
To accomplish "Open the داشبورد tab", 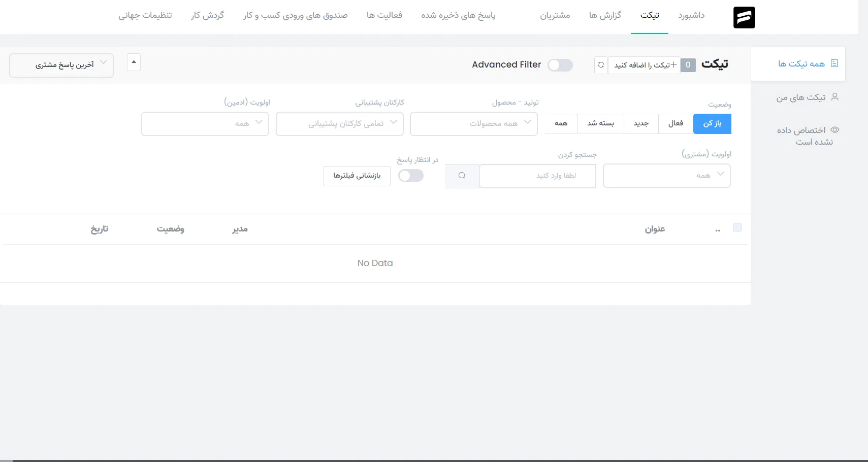I will [691, 16].
